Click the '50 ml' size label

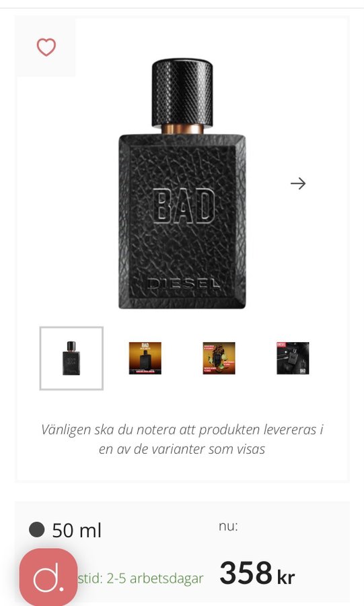pos(77,531)
